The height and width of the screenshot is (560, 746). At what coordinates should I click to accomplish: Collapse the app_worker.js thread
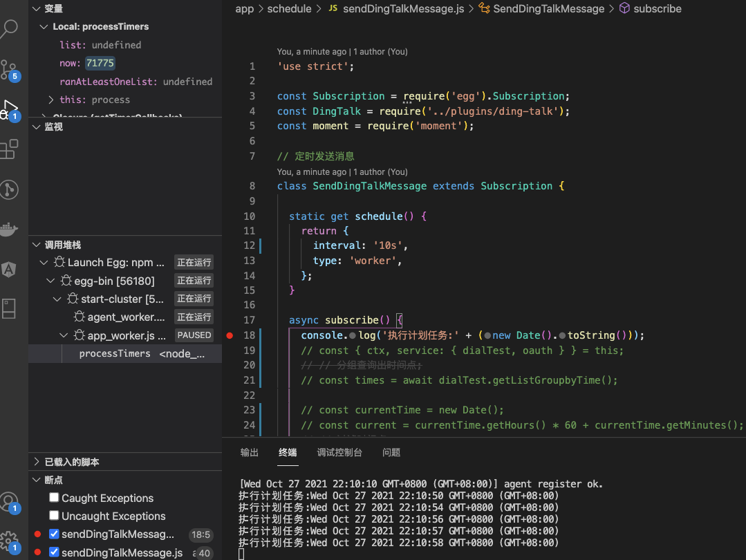click(x=64, y=335)
